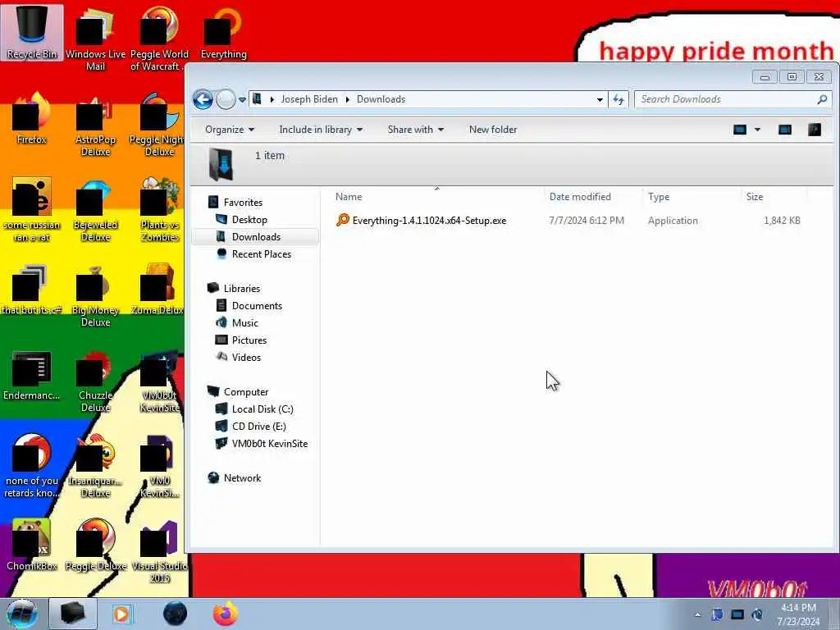Select 'some russian ran a rat' desktop icon
The width and height of the screenshot is (840, 630).
tap(32, 210)
